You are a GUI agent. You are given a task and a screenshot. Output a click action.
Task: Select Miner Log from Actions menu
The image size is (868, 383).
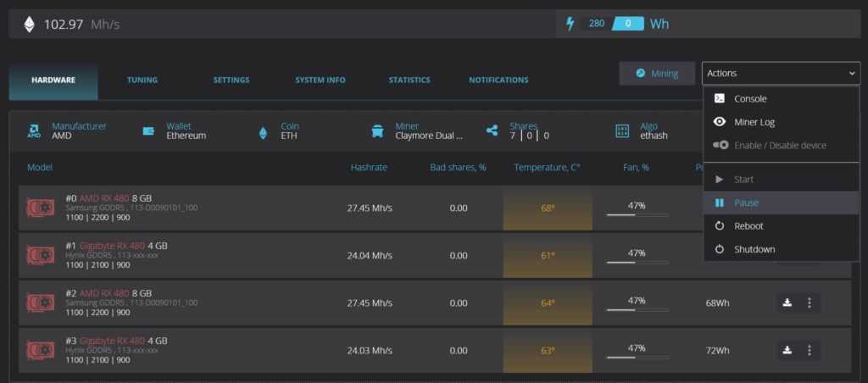click(754, 122)
